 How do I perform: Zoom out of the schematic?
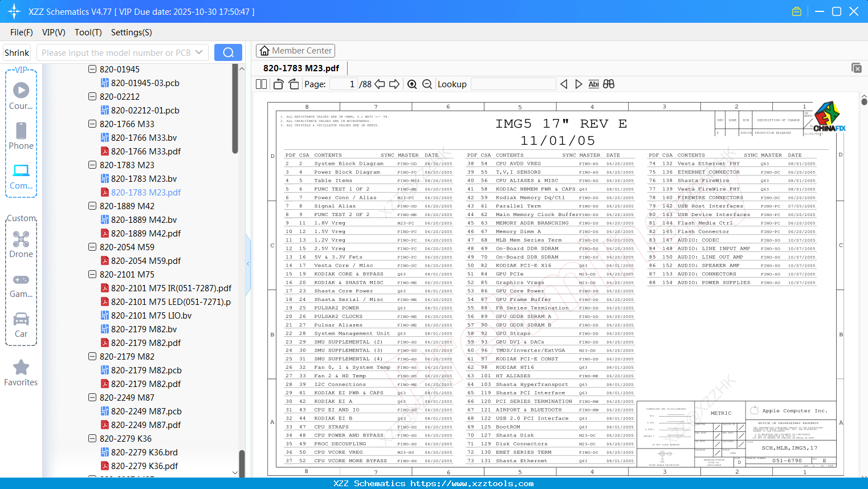(x=427, y=84)
